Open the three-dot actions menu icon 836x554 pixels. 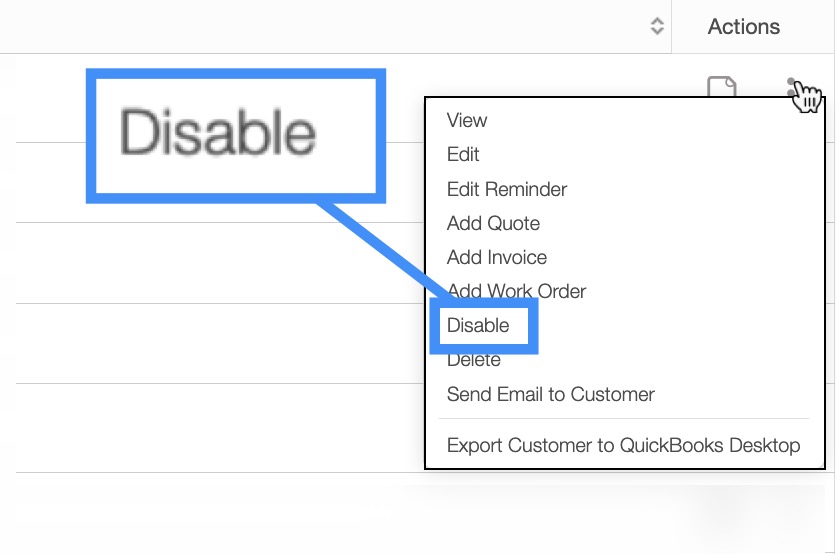(x=793, y=88)
